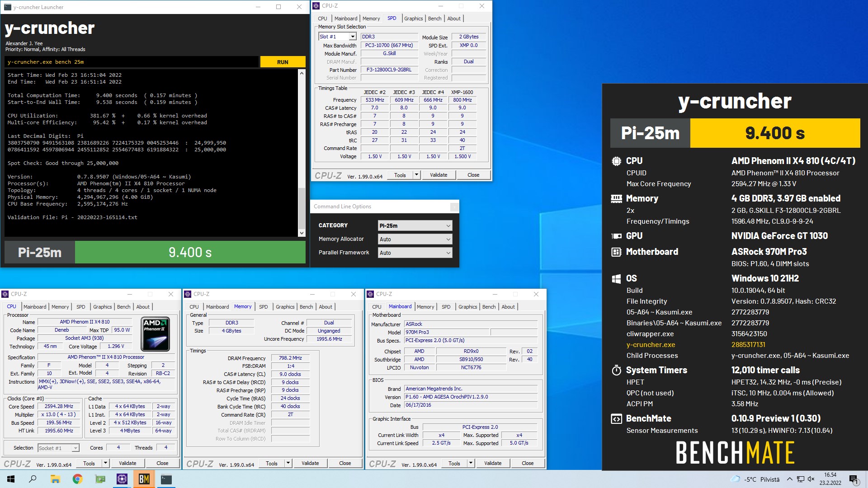Screen dimensions: 868x488
Task: Click the y-cruncher Launcher title bar icon
Action: tap(7, 7)
